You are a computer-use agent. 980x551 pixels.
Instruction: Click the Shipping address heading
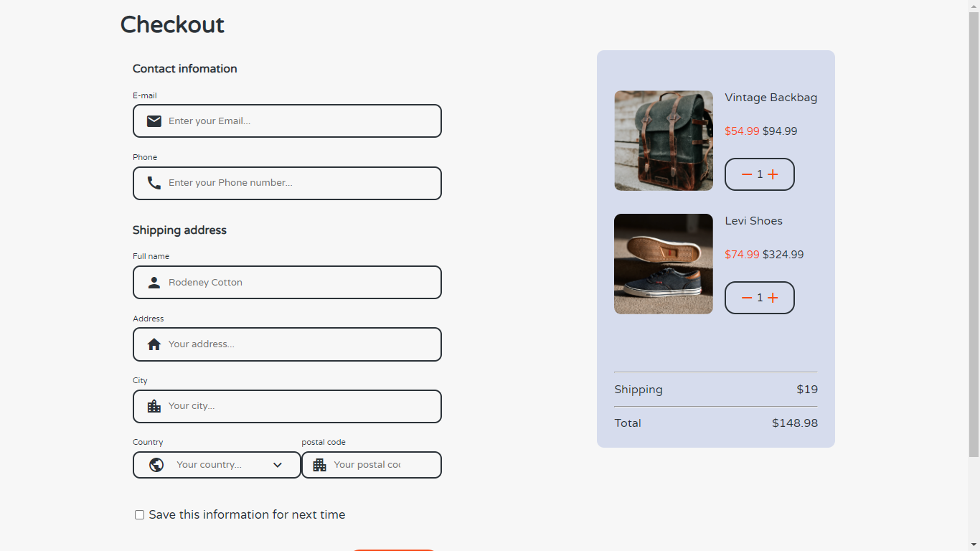179,230
